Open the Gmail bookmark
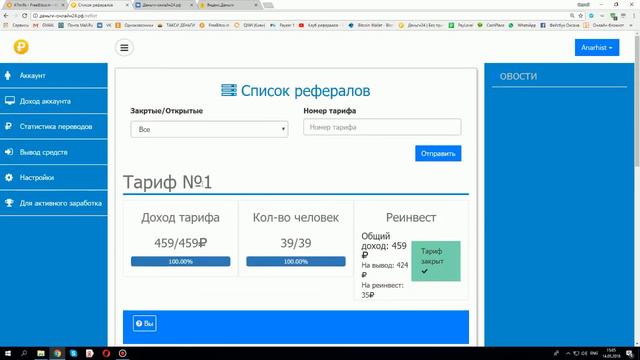Screen dimensions: 640x360 tap(44, 25)
